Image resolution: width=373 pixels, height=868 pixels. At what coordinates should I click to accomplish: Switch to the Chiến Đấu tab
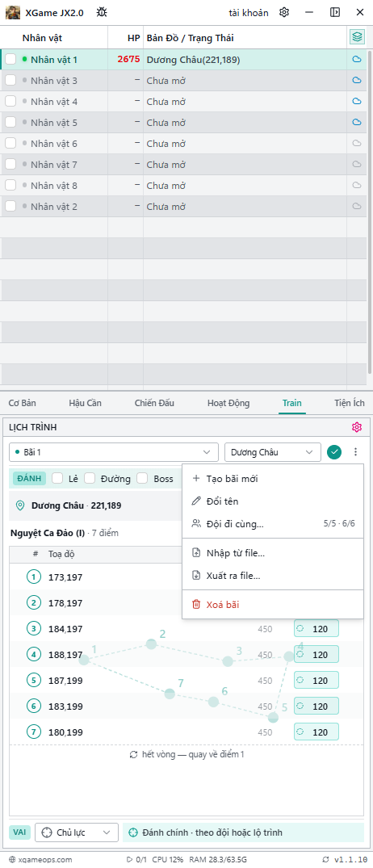[154, 403]
